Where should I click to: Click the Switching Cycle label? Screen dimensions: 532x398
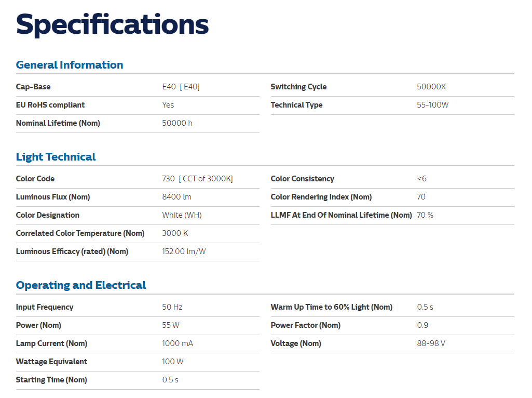(298, 87)
